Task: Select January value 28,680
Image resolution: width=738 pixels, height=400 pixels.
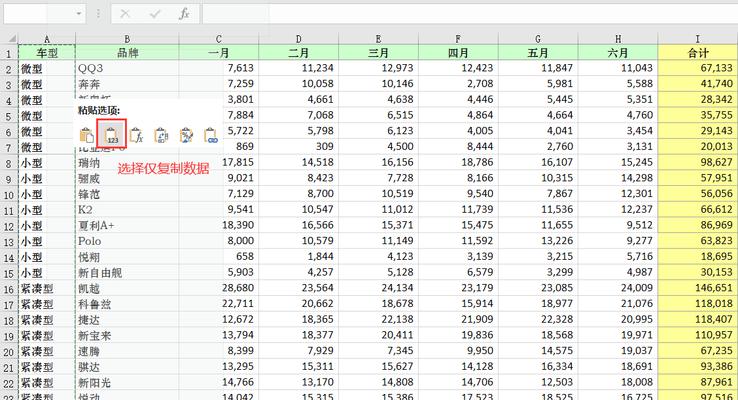Action: click(219, 288)
